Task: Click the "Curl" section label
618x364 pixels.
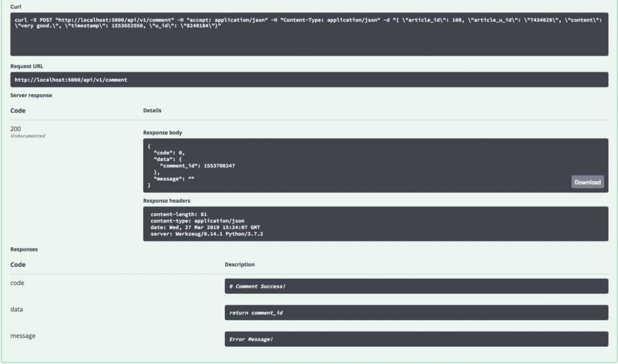Action: point(16,6)
